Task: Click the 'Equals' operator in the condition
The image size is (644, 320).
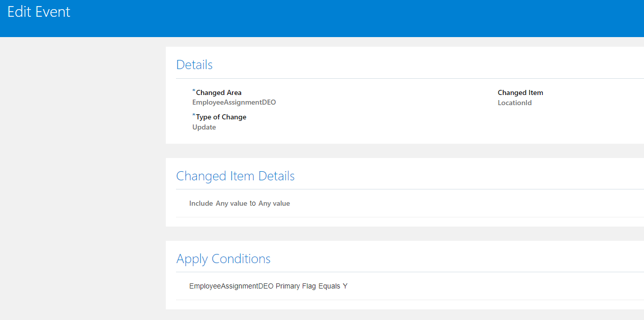Action: tap(330, 286)
